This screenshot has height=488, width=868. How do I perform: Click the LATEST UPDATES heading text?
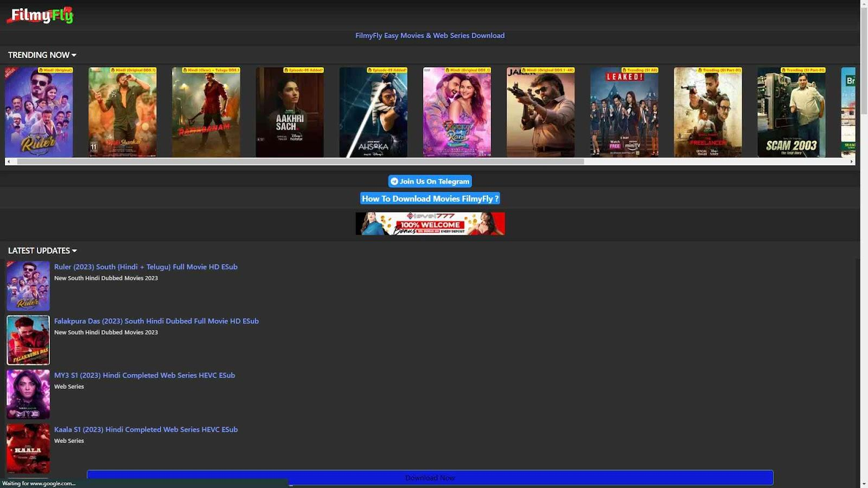pos(39,251)
